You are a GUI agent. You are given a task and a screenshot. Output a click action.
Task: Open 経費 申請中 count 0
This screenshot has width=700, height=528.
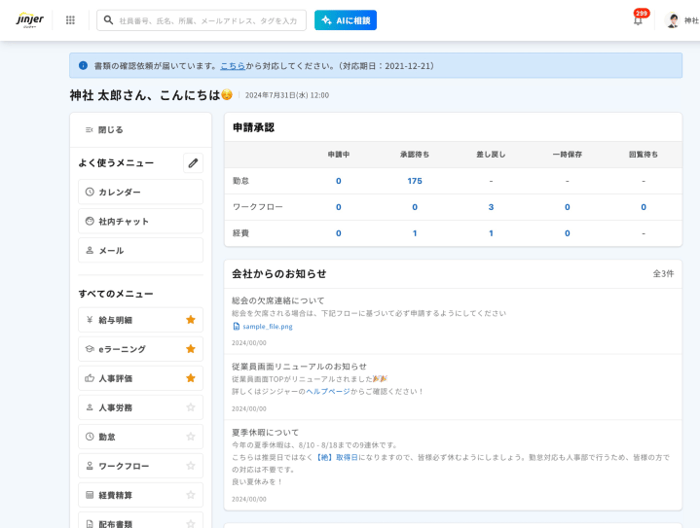(x=338, y=233)
